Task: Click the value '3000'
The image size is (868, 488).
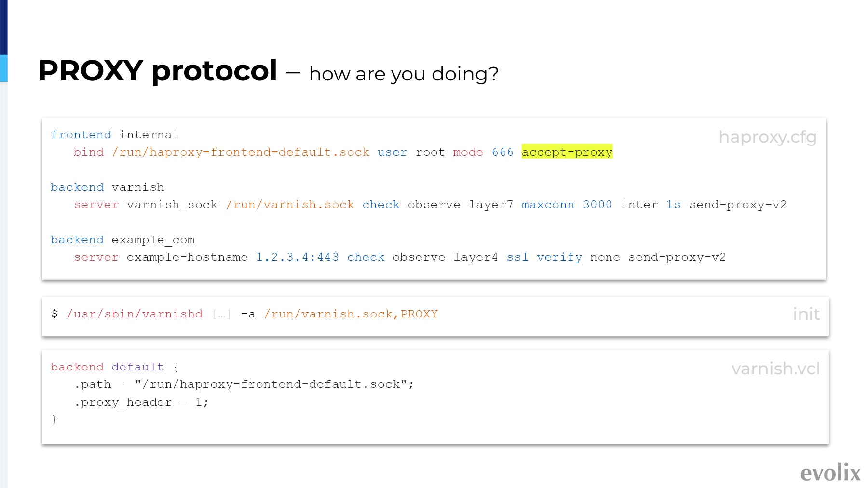Action: click(x=597, y=205)
